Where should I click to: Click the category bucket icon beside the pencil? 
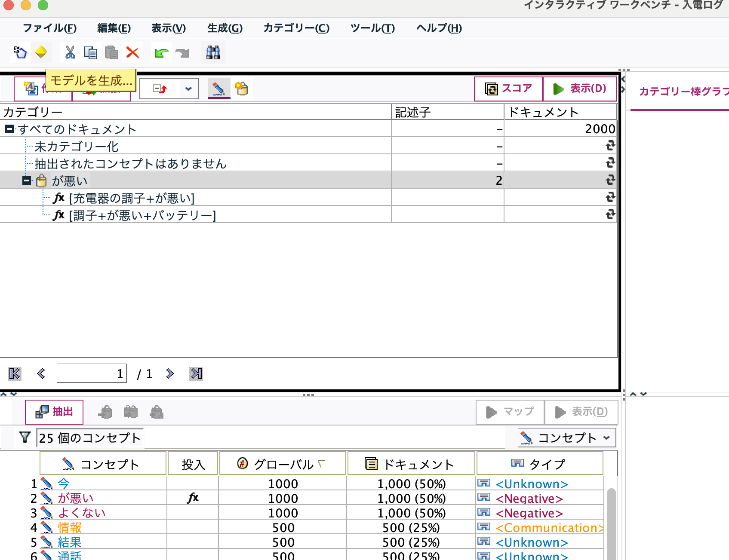(242, 88)
